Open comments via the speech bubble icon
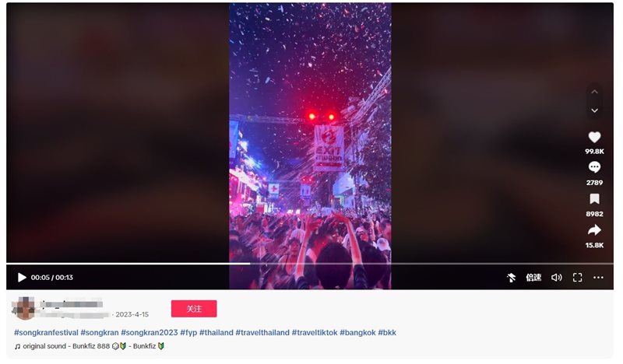This screenshot has width=623, height=364. point(594,167)
